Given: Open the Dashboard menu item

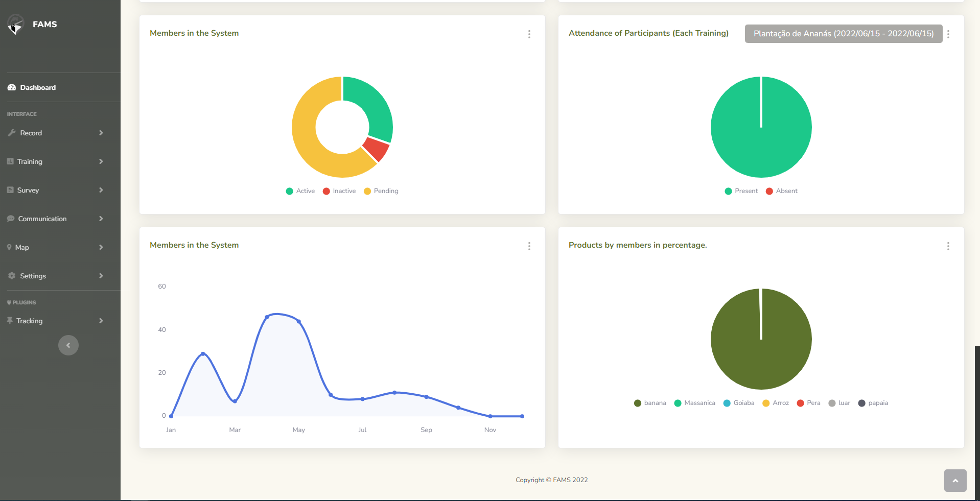Looking at the screenshot, I should pos(38,87).
